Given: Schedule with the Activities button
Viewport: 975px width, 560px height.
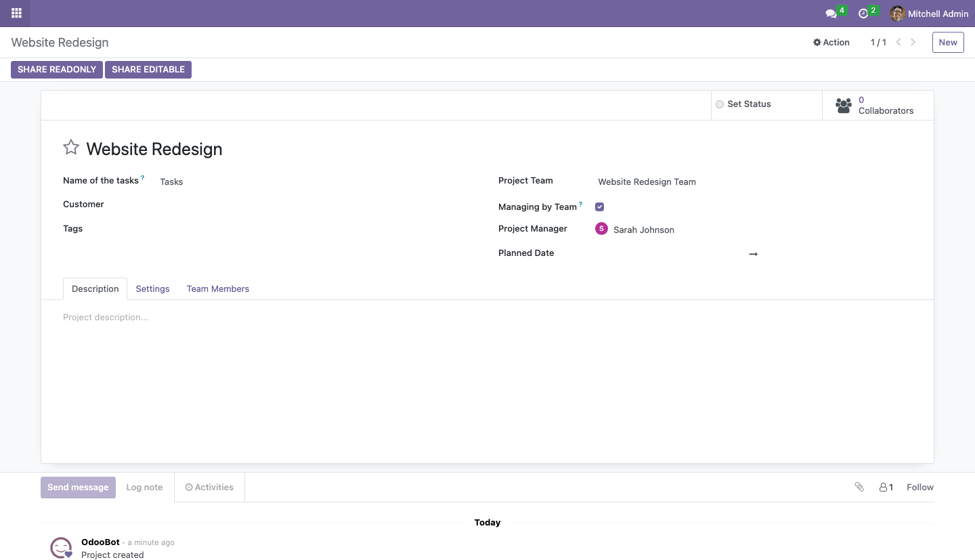Looking at the screenshot, I should point(209,487).
